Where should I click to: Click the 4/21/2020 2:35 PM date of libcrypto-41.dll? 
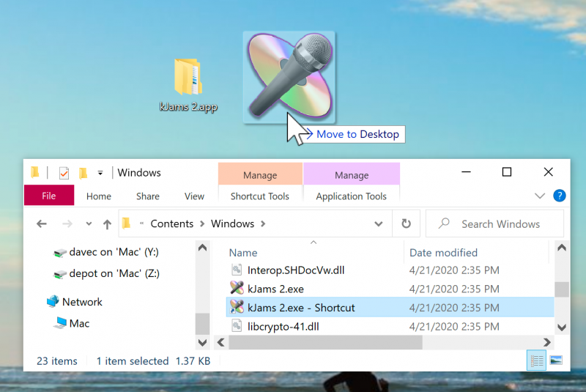(454, 327)
